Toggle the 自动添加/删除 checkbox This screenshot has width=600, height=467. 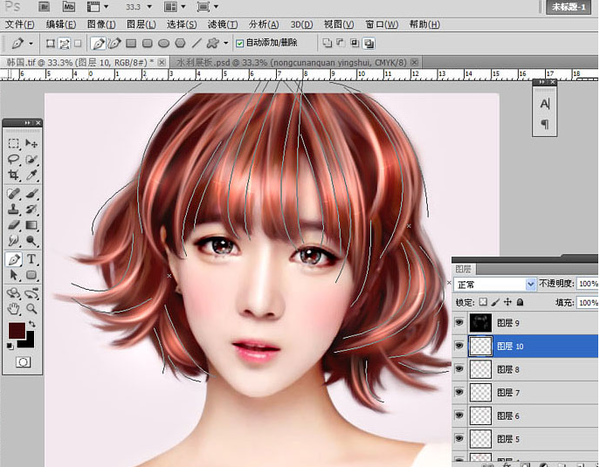coord(241,43)
